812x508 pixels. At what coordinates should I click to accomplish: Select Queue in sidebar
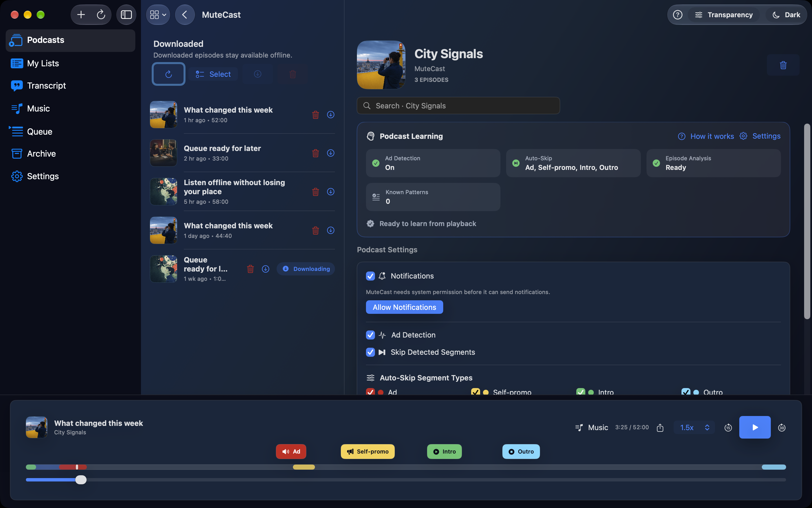point(70,131)
